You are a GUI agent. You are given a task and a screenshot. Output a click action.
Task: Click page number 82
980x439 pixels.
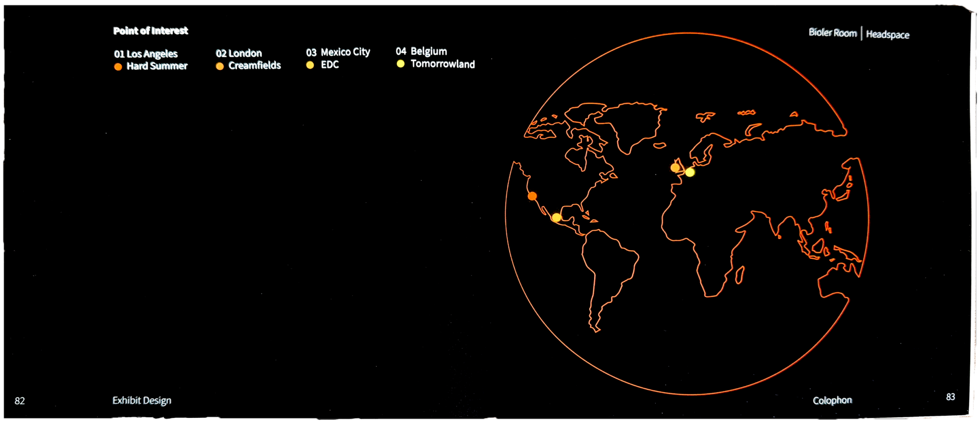[20, 401]
